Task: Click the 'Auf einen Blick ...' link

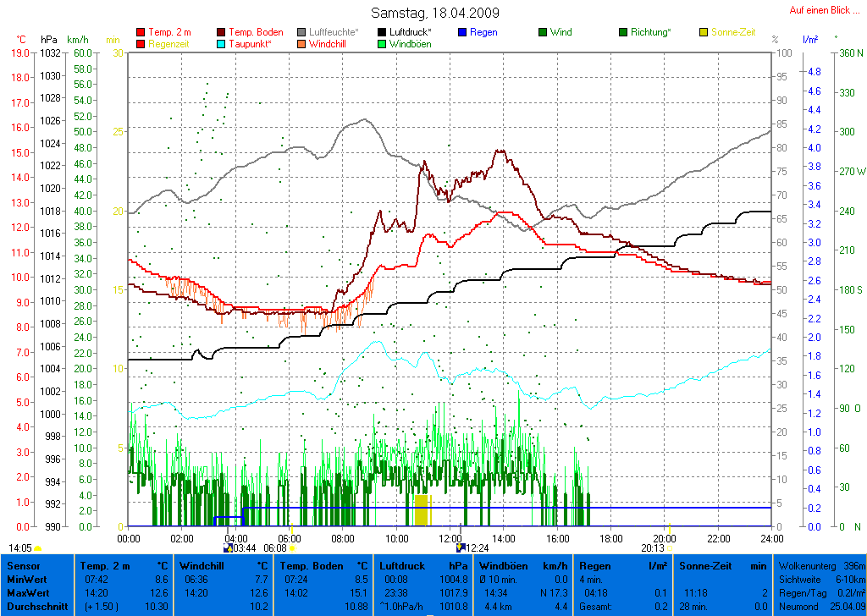Action: coord(819,10)
